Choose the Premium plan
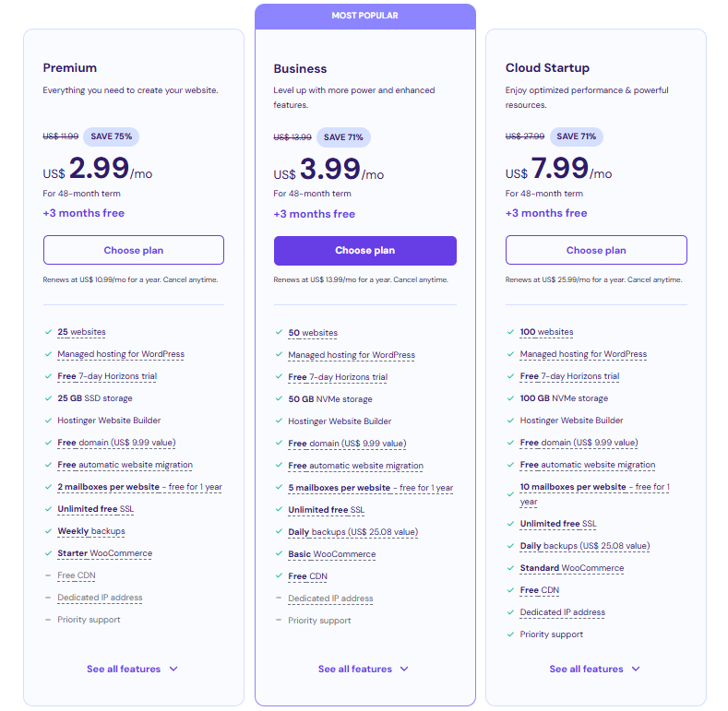This screenshot has height=711, width=728. point(134,250)
